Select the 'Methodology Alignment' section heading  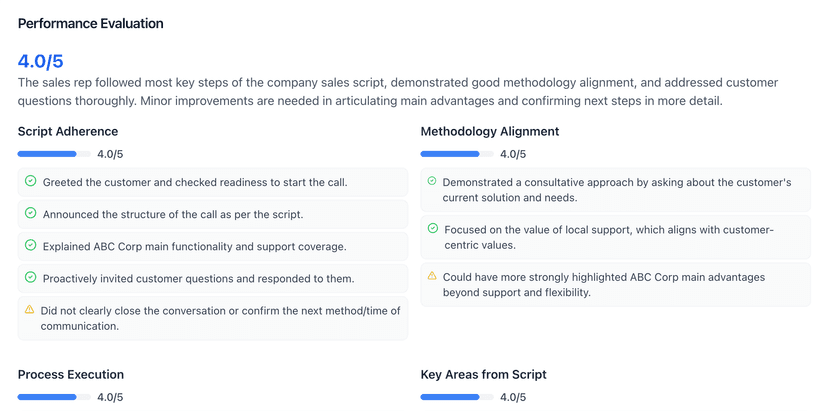pyautogui.click(x=490, y=131)
